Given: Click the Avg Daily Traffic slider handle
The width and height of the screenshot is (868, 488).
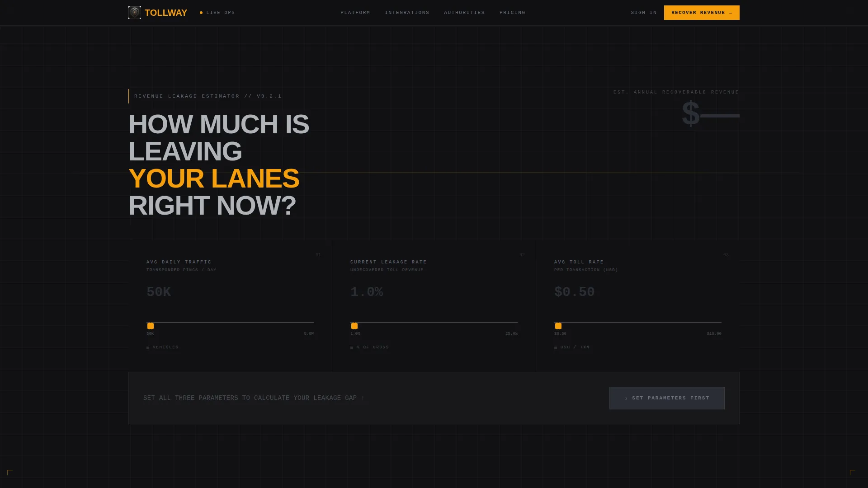Looking at the screenshot, I should (151, 326).
